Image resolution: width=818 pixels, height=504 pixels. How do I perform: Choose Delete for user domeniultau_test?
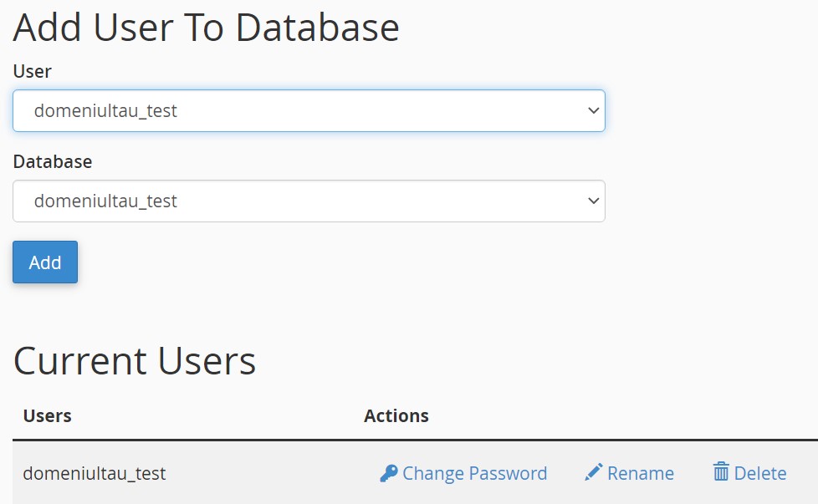pos(749,473)
